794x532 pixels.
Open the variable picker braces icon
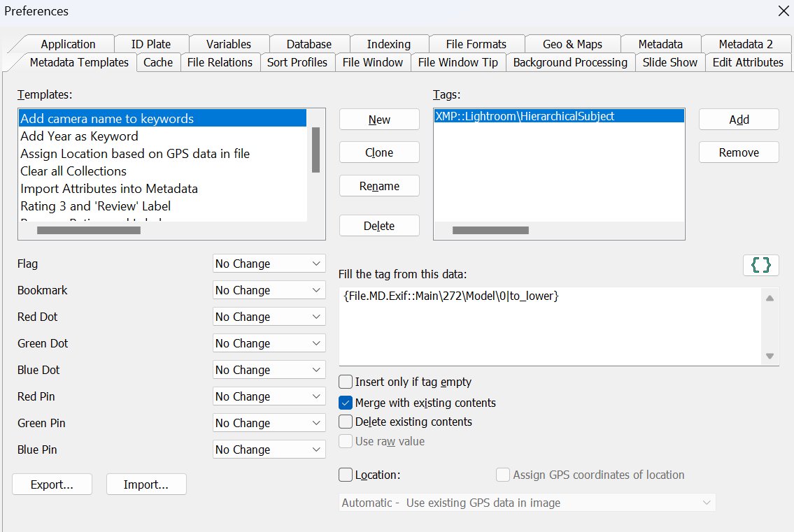click(x=760, y=265)
